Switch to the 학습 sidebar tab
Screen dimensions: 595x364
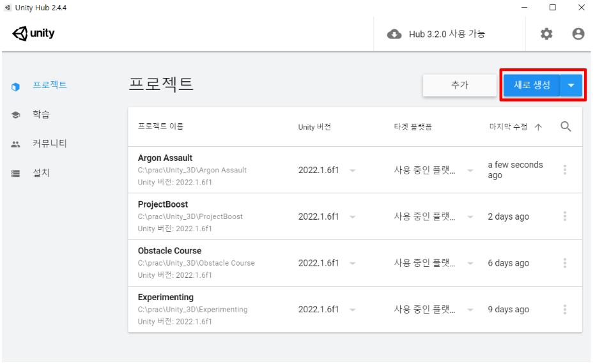pos(41,114)
